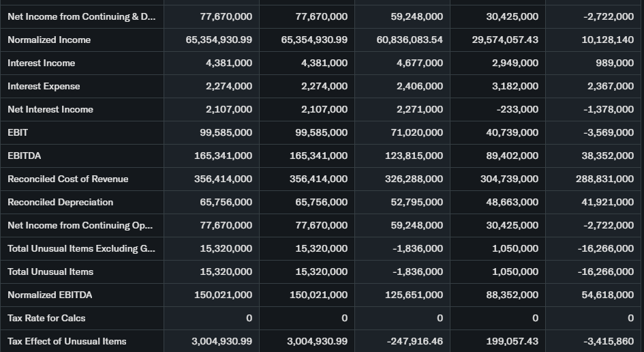Click the EBIT value -3,569,000

[605, 132]
